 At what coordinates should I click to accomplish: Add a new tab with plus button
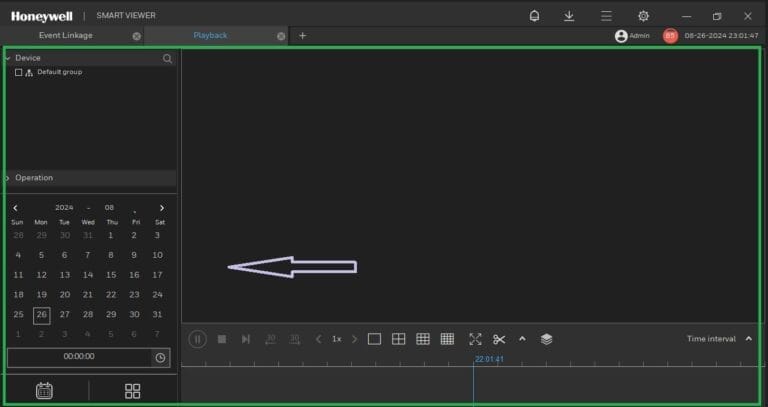303,36
